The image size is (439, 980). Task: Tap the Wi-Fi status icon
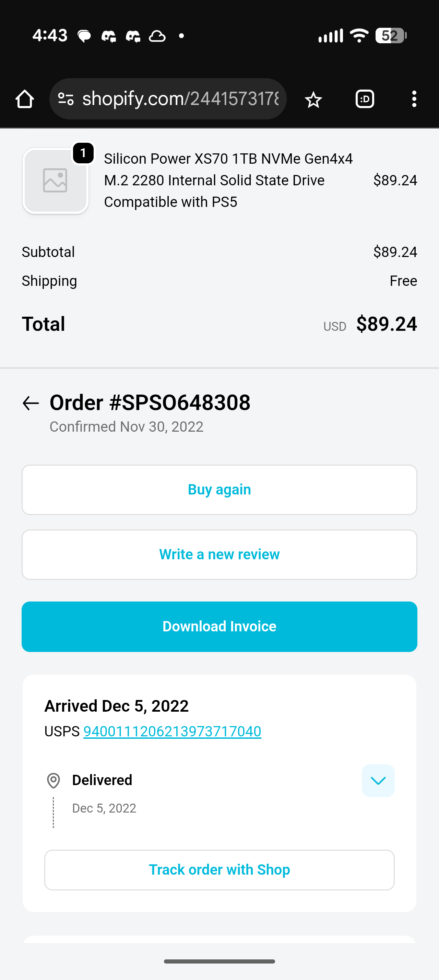[359, 36]
